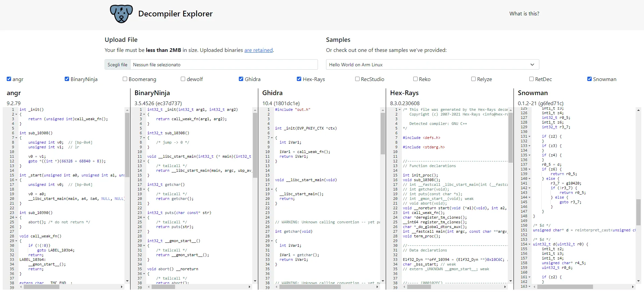Open the What is this? page
The image size is (644, 294).
[524, 14]
